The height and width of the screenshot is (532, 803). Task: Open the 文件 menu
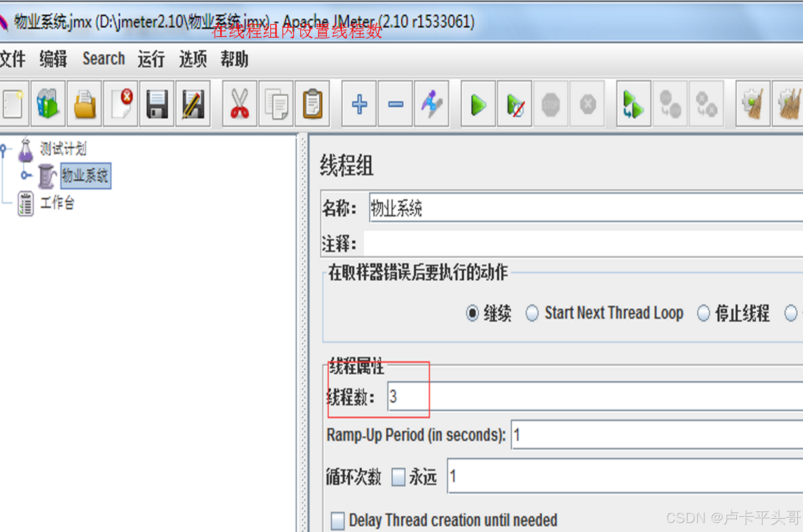click(12, 59)
